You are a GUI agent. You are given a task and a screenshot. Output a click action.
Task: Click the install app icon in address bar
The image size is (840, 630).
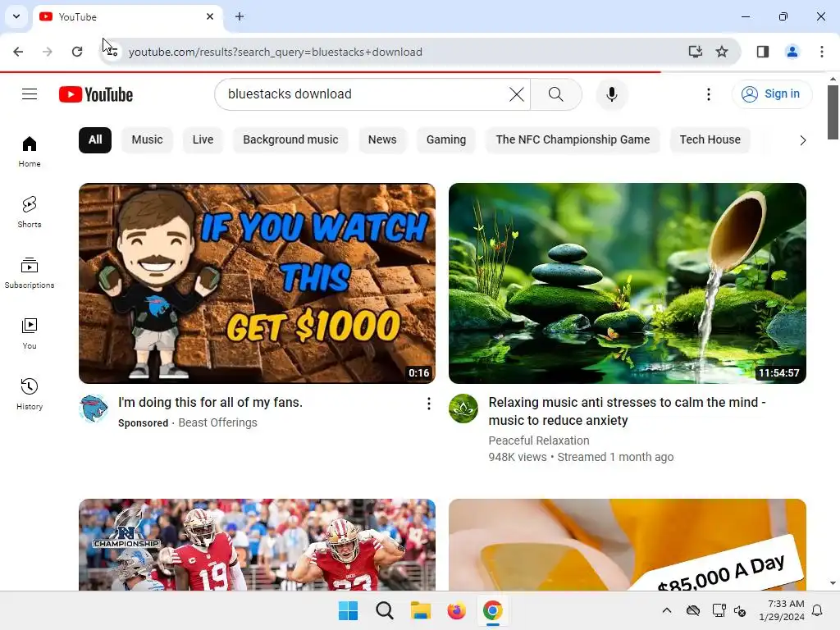point(696,52)
